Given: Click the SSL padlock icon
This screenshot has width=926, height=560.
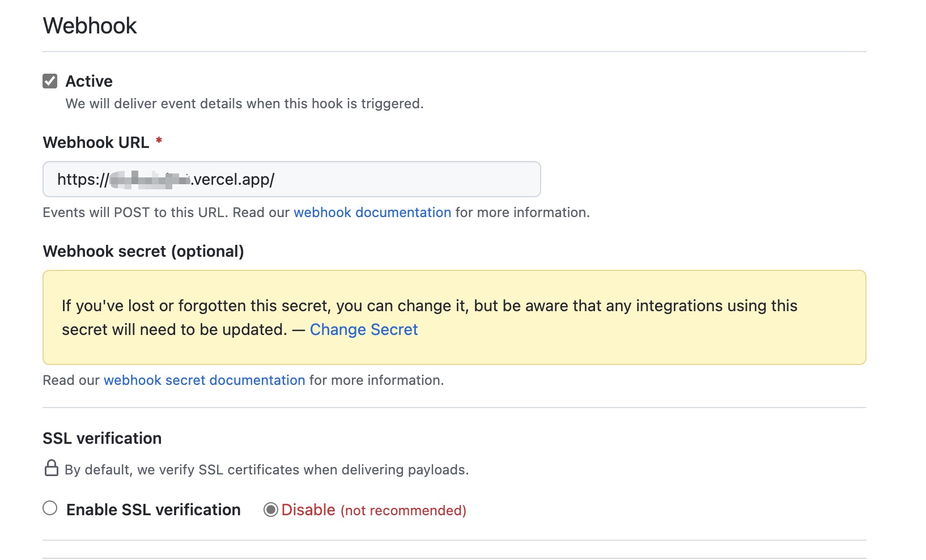Looking at the screenshot, I should (x=52, y=468).
